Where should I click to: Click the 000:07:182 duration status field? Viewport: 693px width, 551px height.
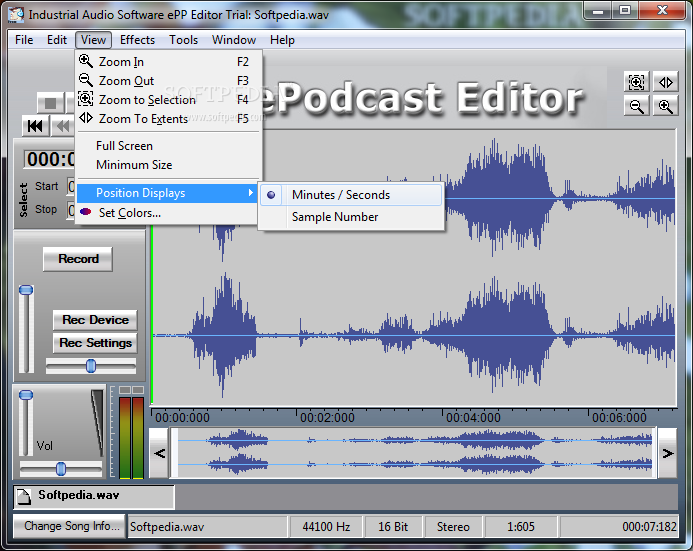tap(619, 527)
